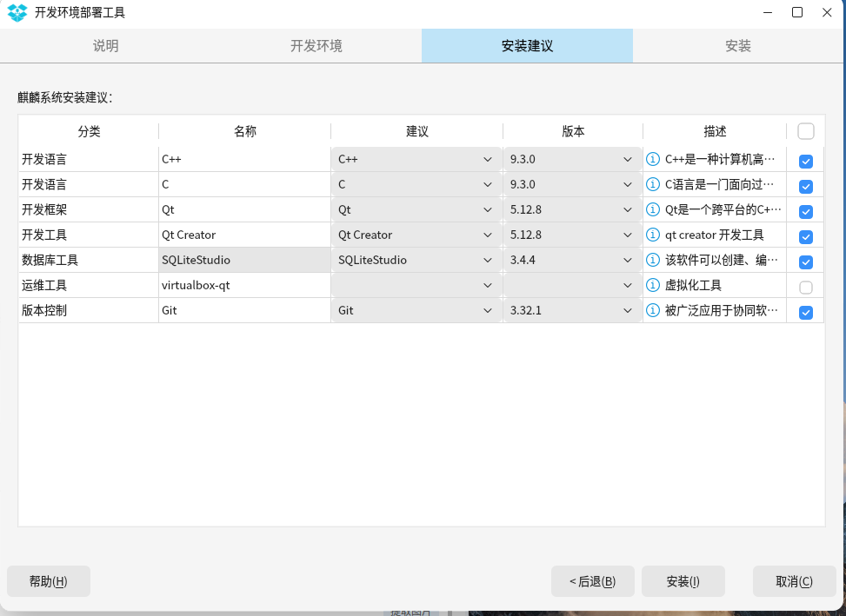The width and height of the screenshot is (846, 616).
Task: Switch to the 安装 tab
Action: [738, 46]
